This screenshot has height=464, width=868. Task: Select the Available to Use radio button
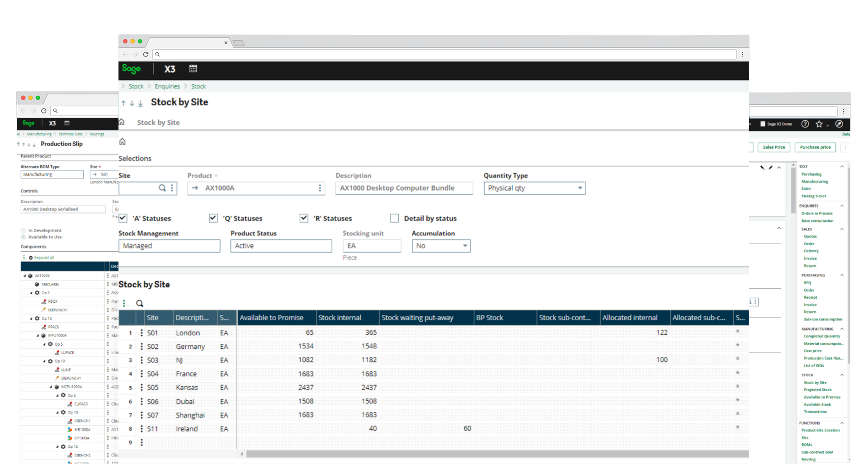click(x=24, y=237)
